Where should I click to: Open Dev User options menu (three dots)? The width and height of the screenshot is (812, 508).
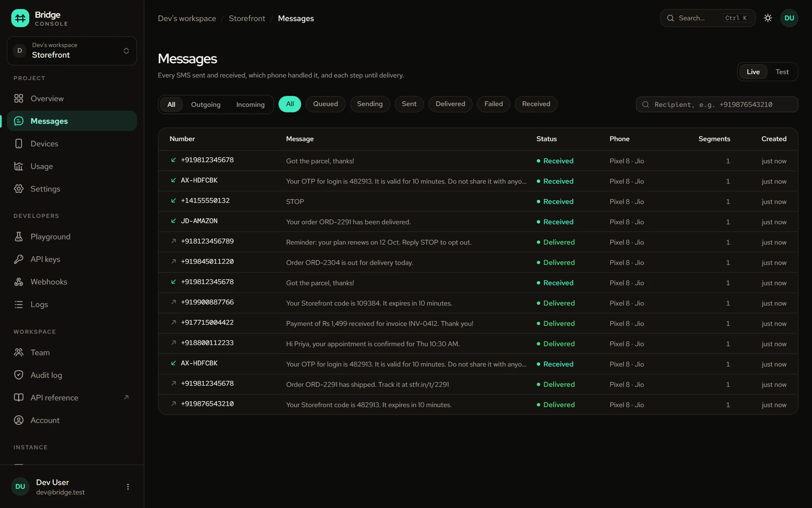[x=128, y=487]
